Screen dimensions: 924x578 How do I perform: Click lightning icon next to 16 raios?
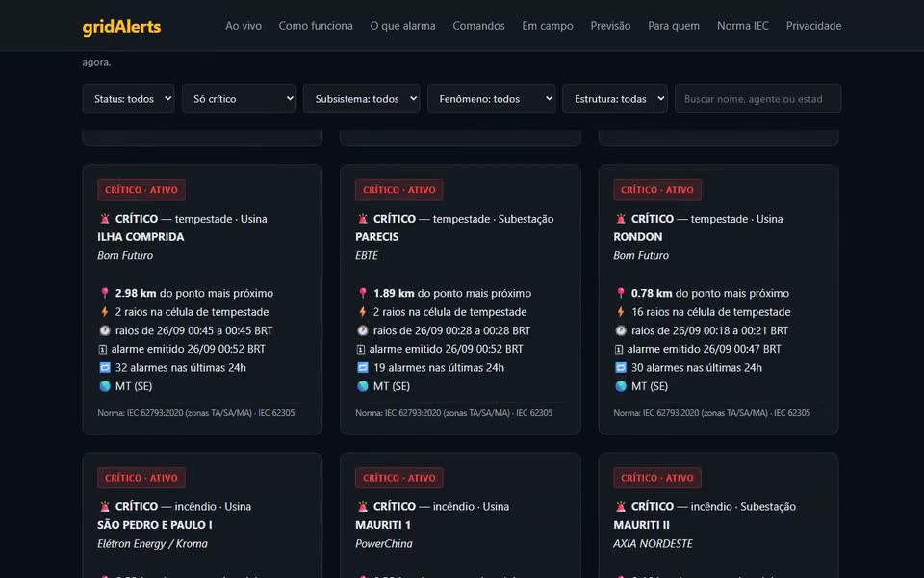621,312
